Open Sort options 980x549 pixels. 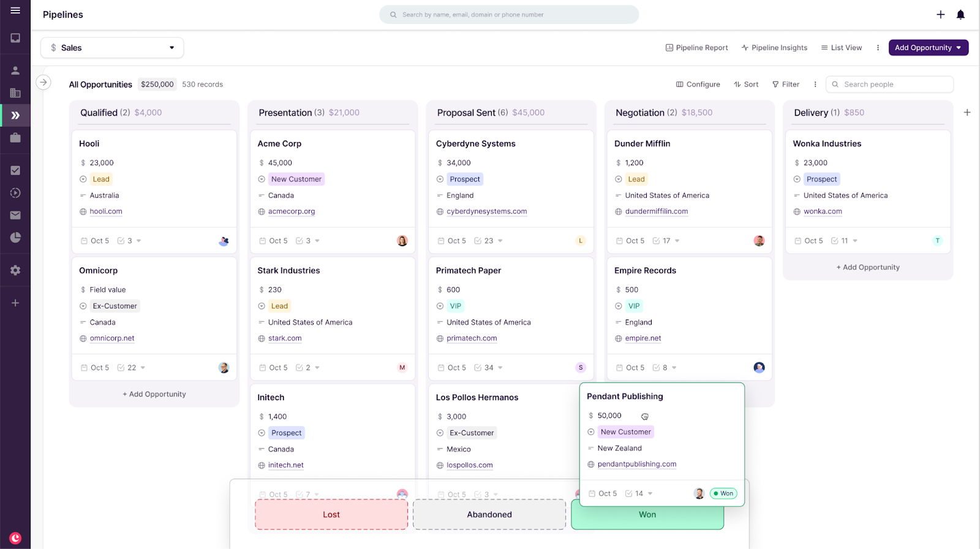pyautogui.click(x=746, y=84)
